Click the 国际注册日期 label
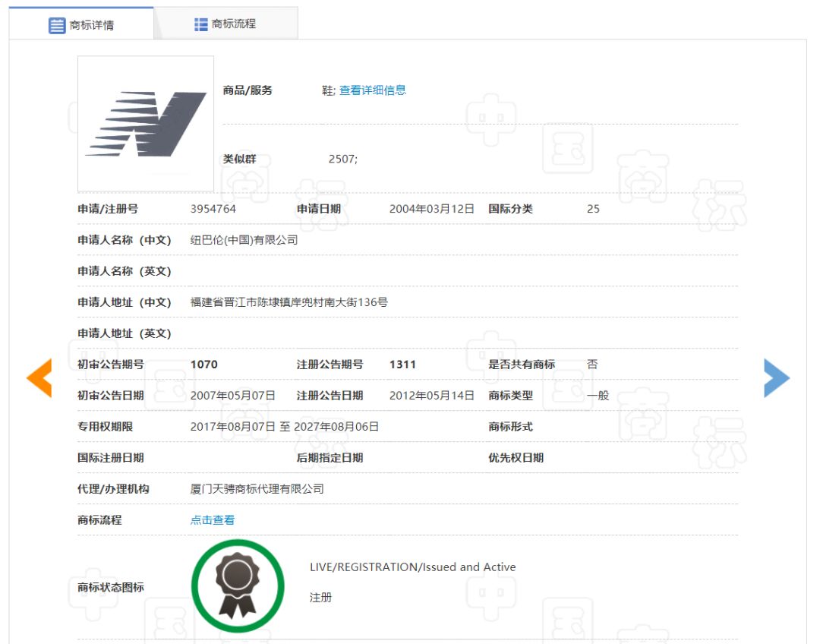 point(110,458)
